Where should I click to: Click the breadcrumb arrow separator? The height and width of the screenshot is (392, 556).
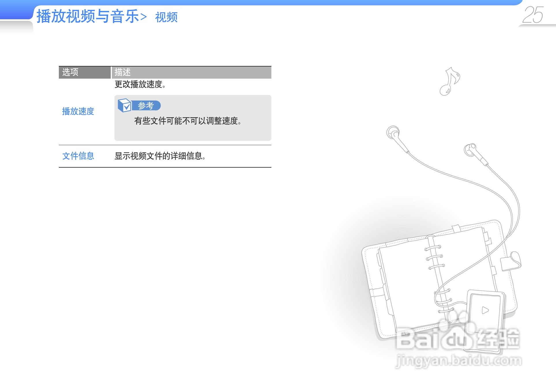tap(144, 17)
